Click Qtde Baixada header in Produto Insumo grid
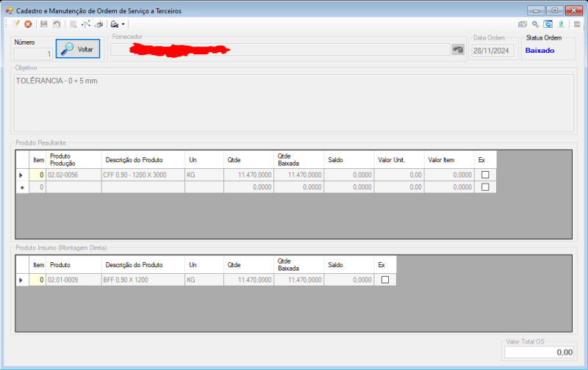This screenshot has width=588, height=370. pos(299,264)
